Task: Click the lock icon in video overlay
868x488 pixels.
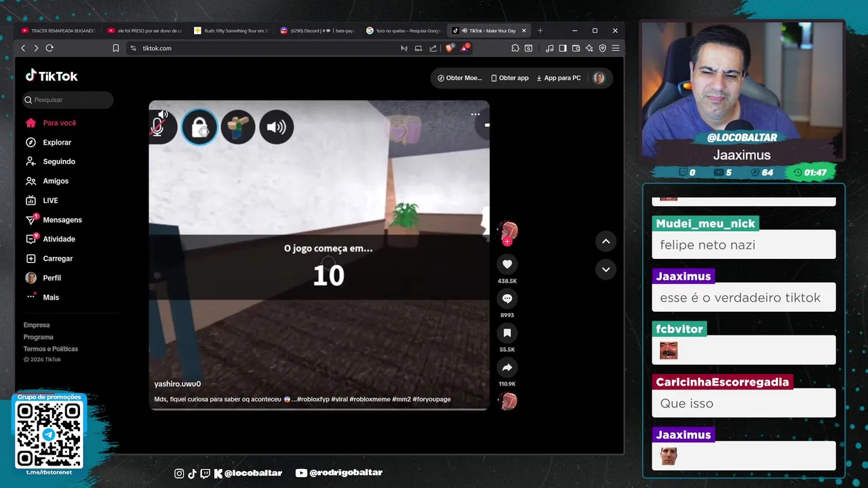Action: (199, 127)
